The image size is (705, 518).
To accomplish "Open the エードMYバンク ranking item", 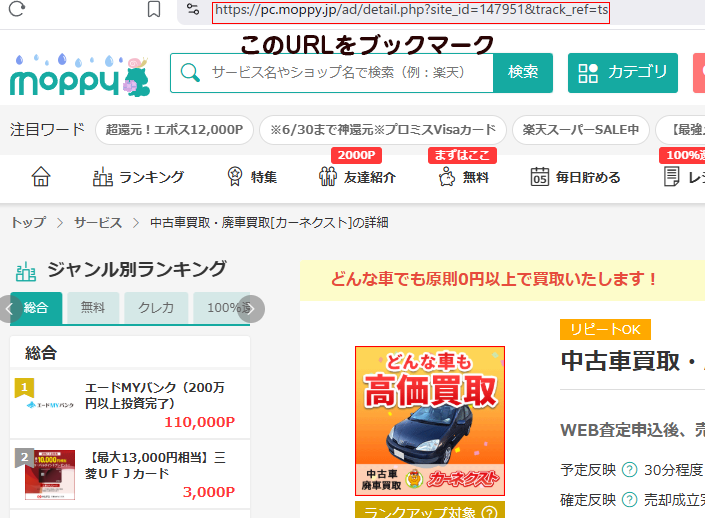I will pyautogui.click(x=130, y=404).
